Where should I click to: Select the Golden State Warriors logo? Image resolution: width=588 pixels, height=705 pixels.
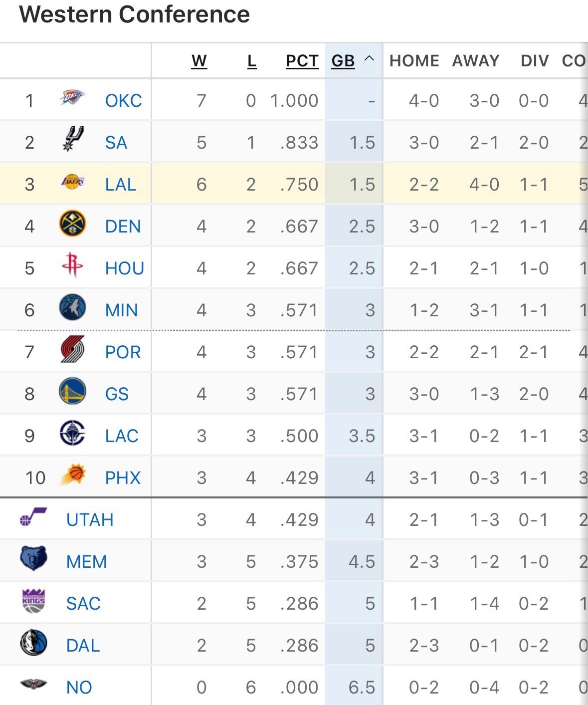(x=73, y=391)
